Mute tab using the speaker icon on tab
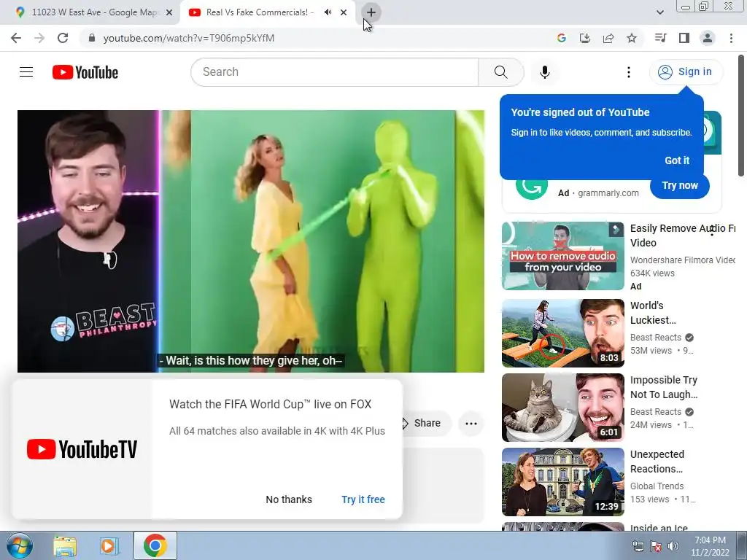This screenshot has height=560, width=747. [x=328, y=12]
